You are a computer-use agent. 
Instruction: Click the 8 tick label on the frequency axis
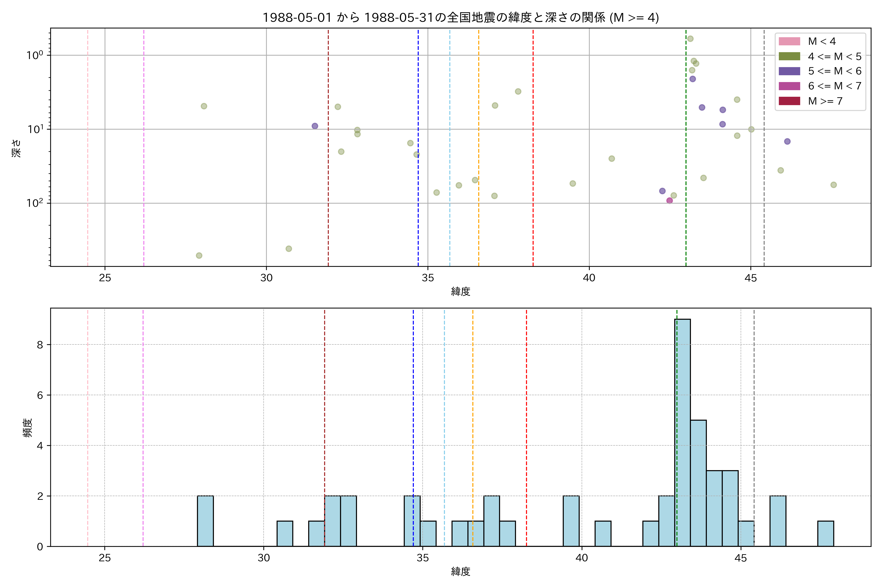click(x=40, y=345)
